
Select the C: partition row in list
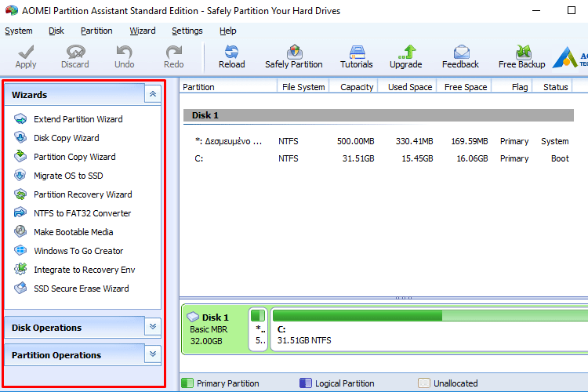point(379,158)
